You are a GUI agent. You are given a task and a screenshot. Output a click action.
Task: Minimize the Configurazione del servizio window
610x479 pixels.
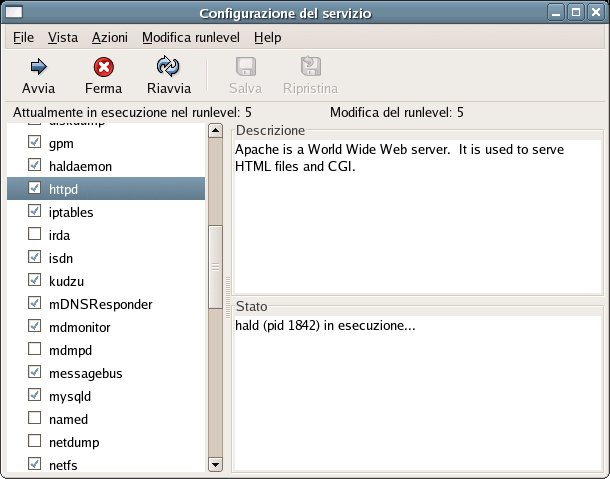tap(556, 12)
